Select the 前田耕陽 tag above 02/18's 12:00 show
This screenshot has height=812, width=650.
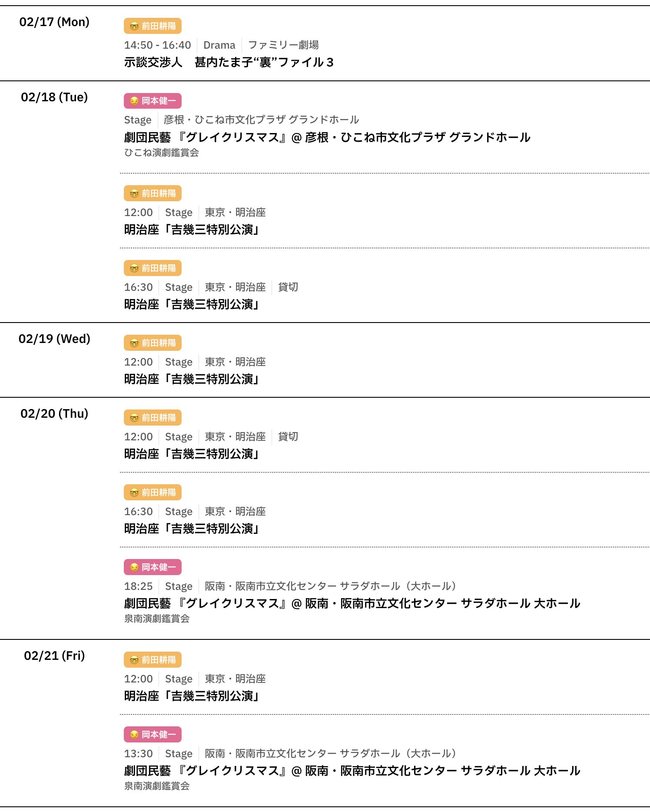[153, 193]
